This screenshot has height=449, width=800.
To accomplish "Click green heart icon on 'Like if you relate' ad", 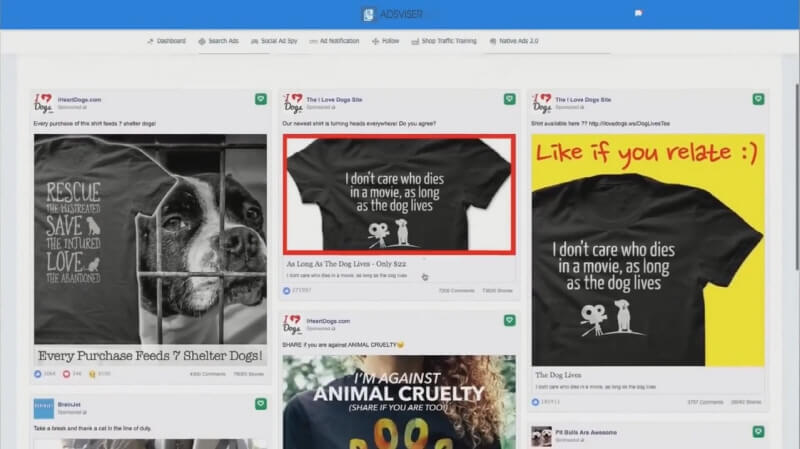I will 758,99.
